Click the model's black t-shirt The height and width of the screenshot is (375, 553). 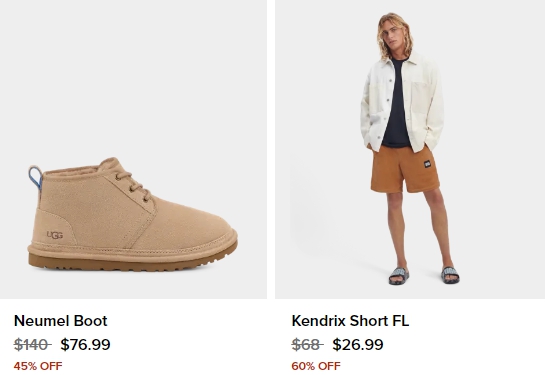click(397, 102)
